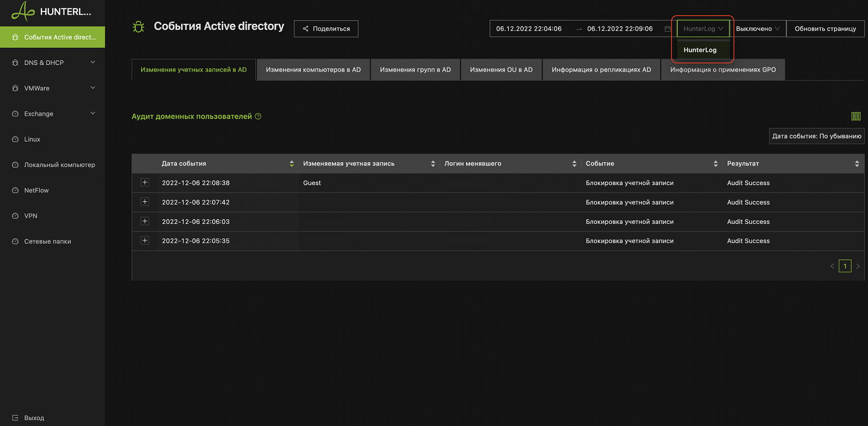The width and height of the screenshot is (868, 426).
Task: Select page 1 in pagination
Action: [845, 266]
